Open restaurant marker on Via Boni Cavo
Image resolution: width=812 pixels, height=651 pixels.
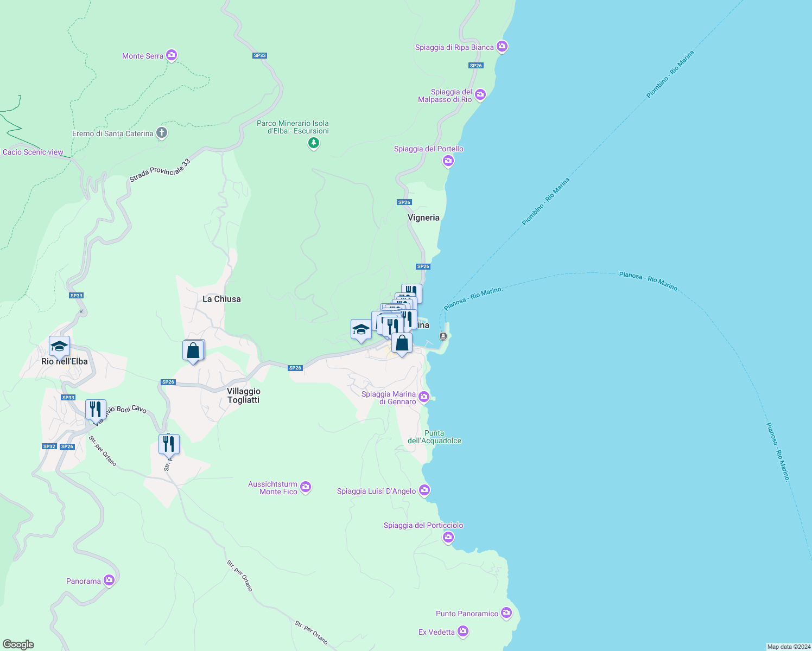click(x=96, y=410)
